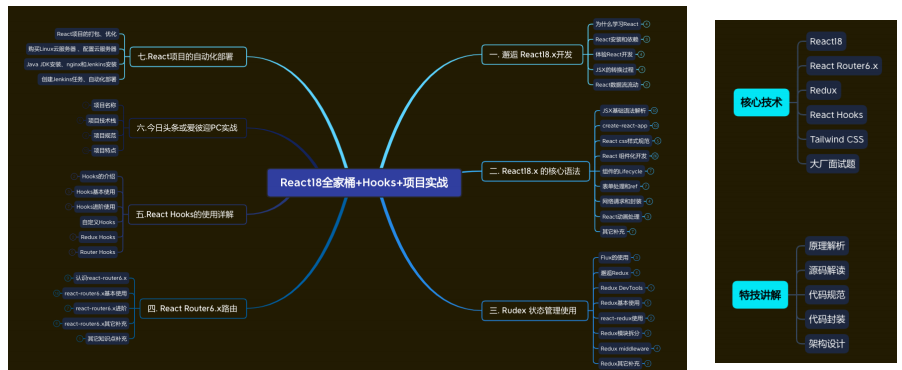This screenshot has width=902, height=370.
Task: Select the 四. React Router6.x路由 branch node
Action: tap(193, 309)
